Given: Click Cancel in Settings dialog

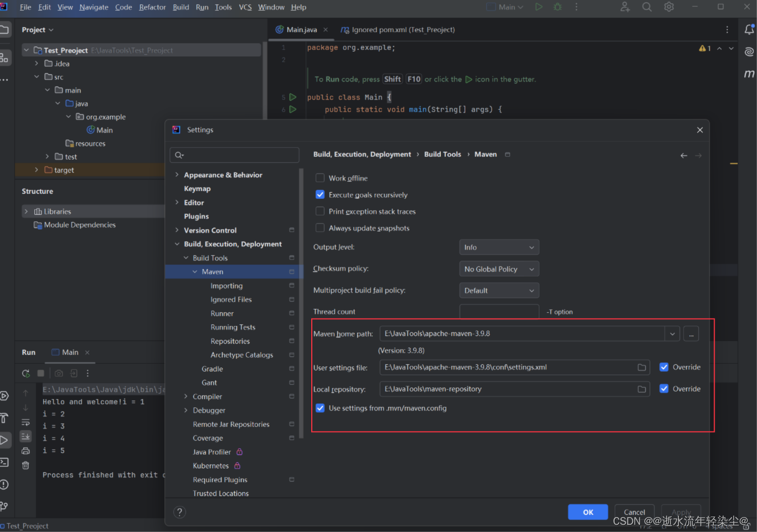Looking at the screenshot, I should [x=635, y=512].
